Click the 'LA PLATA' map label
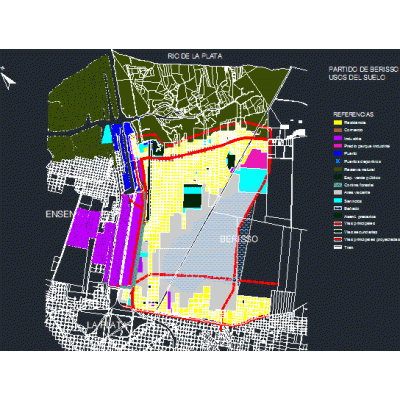Viewport: 400px width, 400px height. coord(107,325)
